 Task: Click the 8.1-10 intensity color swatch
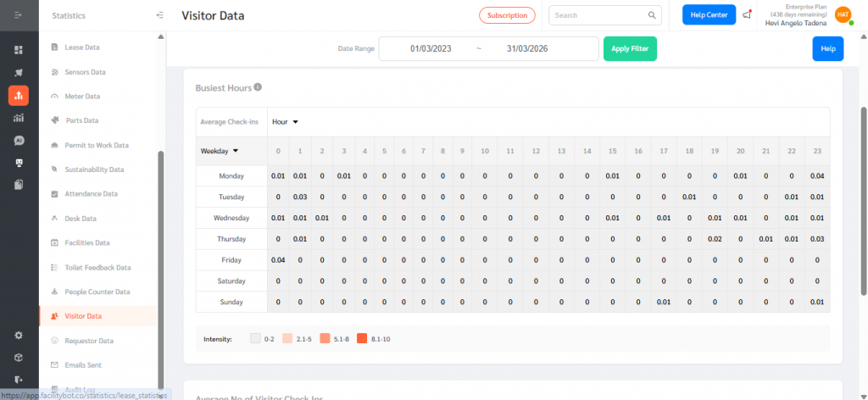point(362,339)
